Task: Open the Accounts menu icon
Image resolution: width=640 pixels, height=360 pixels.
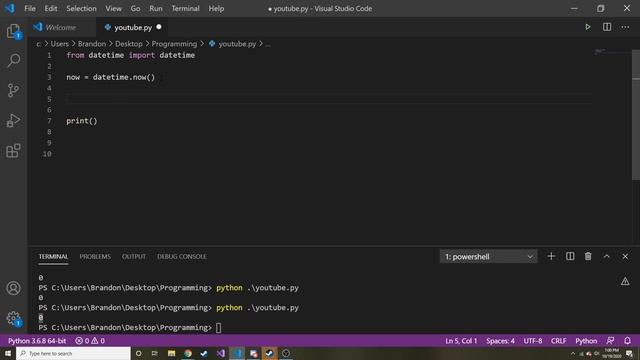Action: [x=13, y=288]
